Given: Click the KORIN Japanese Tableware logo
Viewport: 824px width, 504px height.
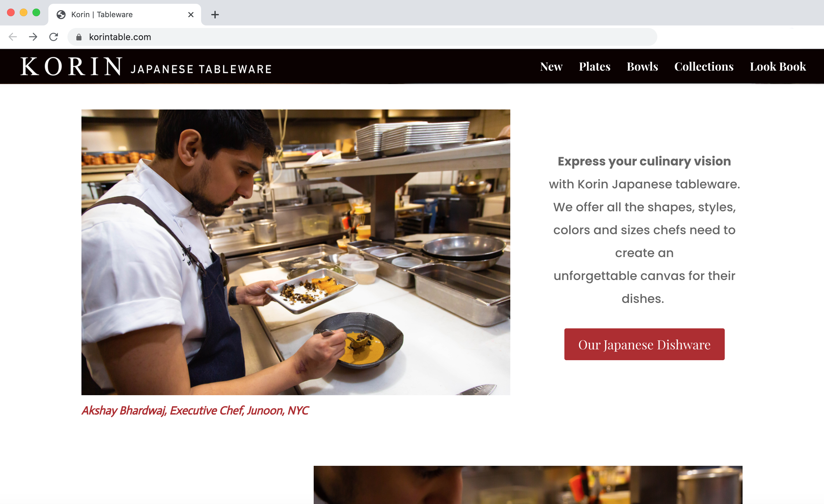Looking at the screenshot, I should point(146,66).
